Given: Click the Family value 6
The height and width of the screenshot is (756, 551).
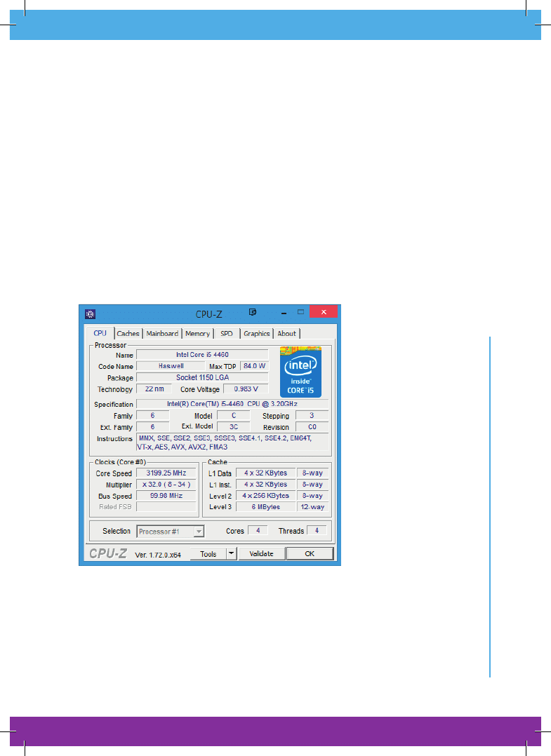Looking at the screenshot, I should pyautogui.click(x=153, y=416).
